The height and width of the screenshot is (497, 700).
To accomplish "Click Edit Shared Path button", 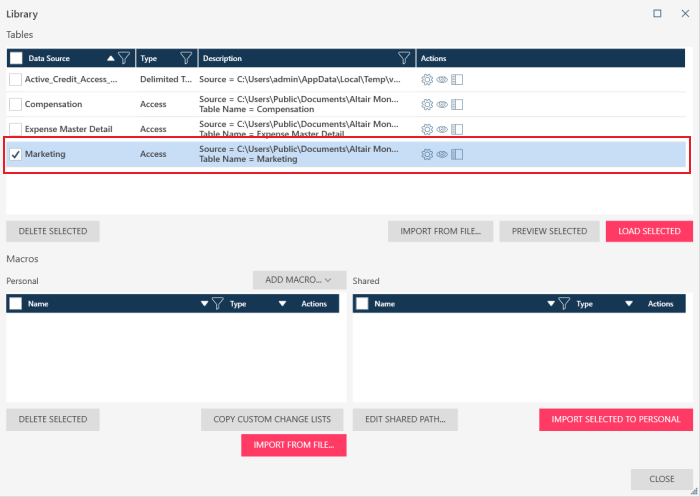I will click(x=405, y=419).
